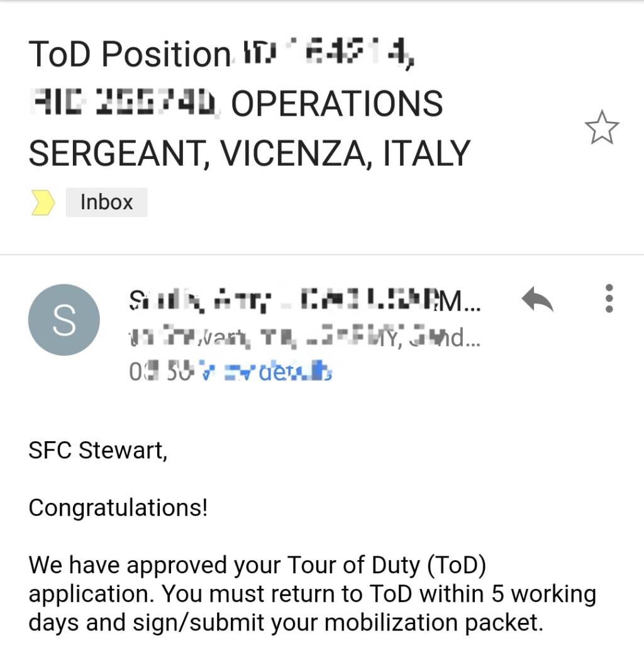Star this ToD Position email
The height and width of the screenshot is (660, 644).
pyautogui.click(x=602, y=127)
